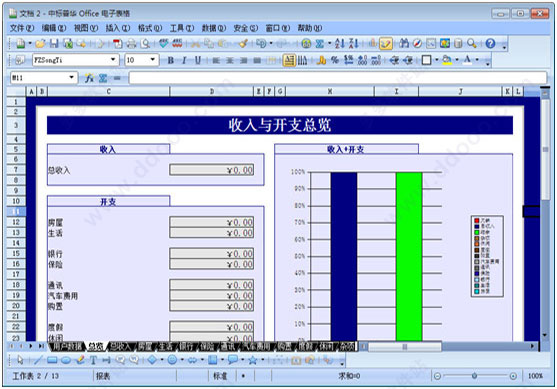Select the Text tool in drawing toolbar
This screenshot has width=557, height=389.
coord(93,360)
